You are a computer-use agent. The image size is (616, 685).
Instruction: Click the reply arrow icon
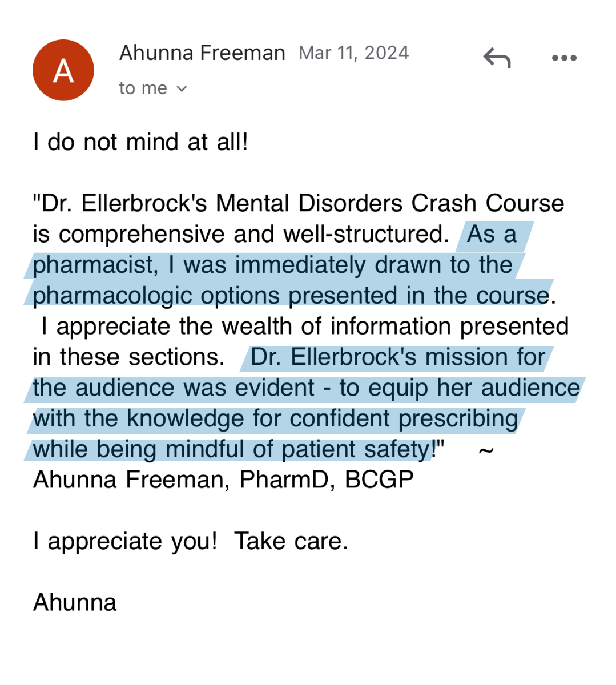(497, 58)
